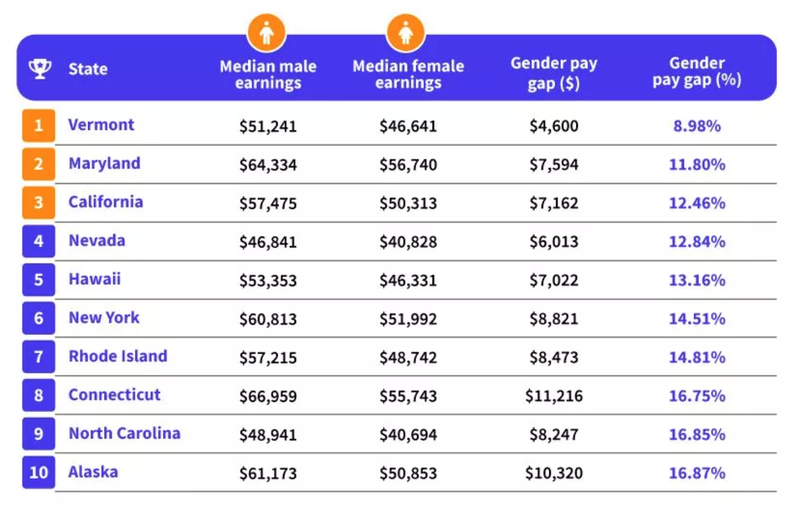The image size is (812, 526).
Task: Click Connecticut's $11,216 pay gap value
Action: point(554,396)
